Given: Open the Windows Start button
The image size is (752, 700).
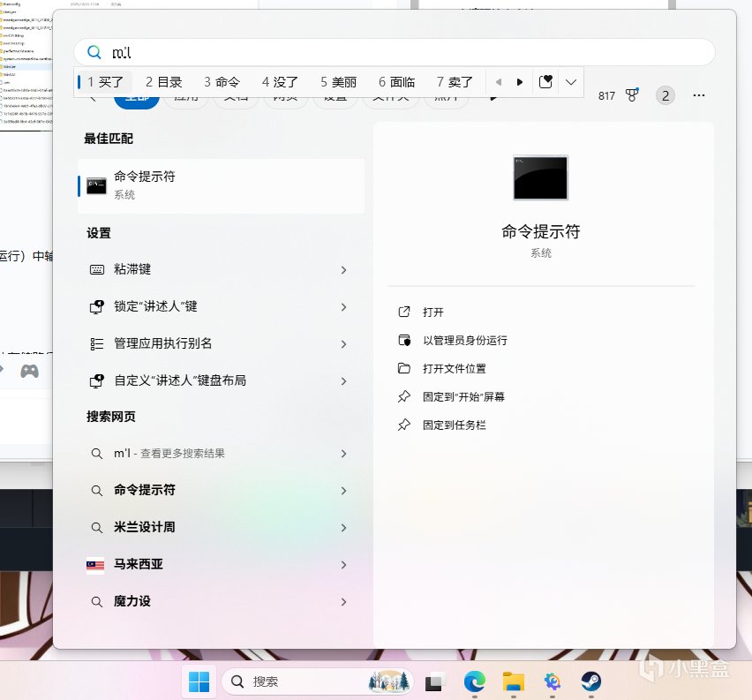Looking at the screenshot, I should (199, 681).
